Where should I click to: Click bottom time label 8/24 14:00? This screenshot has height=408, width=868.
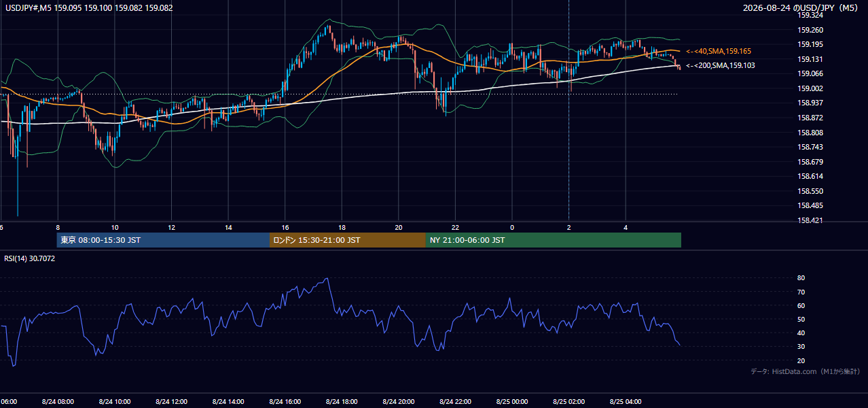tap(228, 402)
